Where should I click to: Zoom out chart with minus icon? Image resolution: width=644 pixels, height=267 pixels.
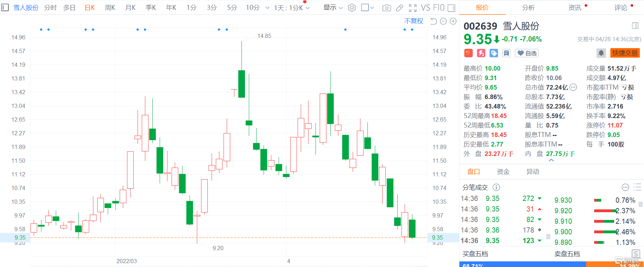[443, 21]
